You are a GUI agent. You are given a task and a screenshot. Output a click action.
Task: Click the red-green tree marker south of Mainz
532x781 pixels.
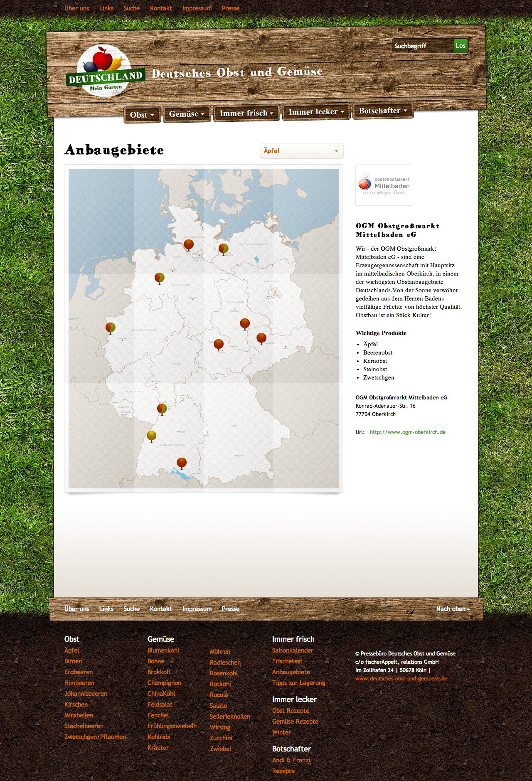pos(162,409)
